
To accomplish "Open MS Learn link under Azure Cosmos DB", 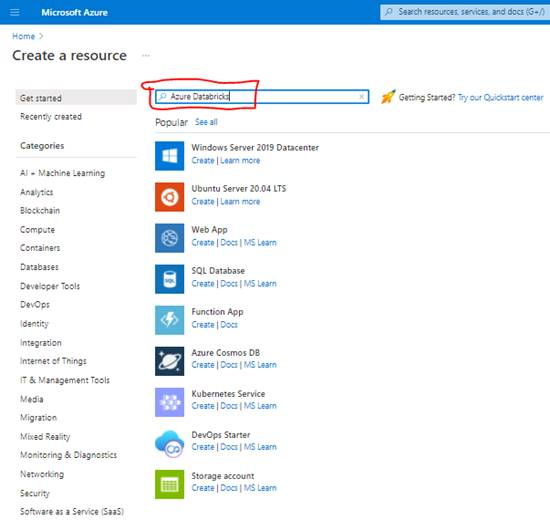I will (260, 365).
